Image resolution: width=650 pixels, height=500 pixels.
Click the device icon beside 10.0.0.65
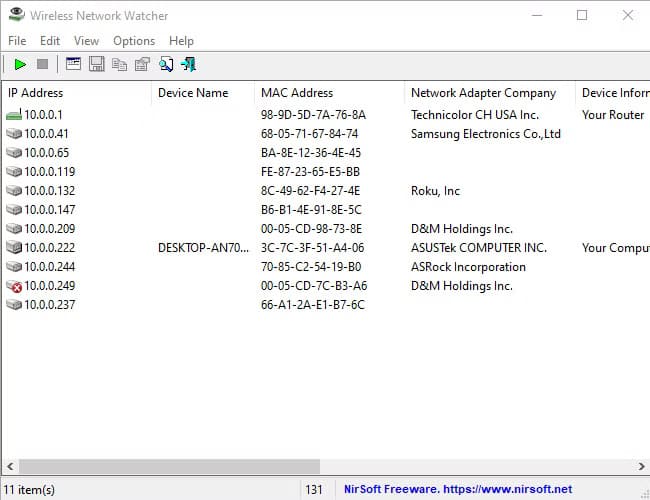pos(14,153)
